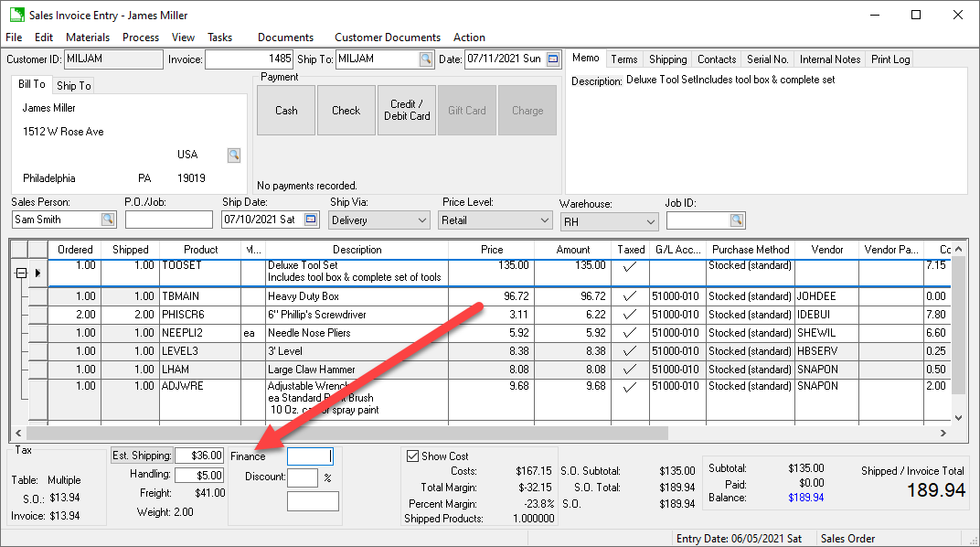Screen dimensions: 980x547
Task: Click the country lookup icon beside USA
Action: (234, 155)
